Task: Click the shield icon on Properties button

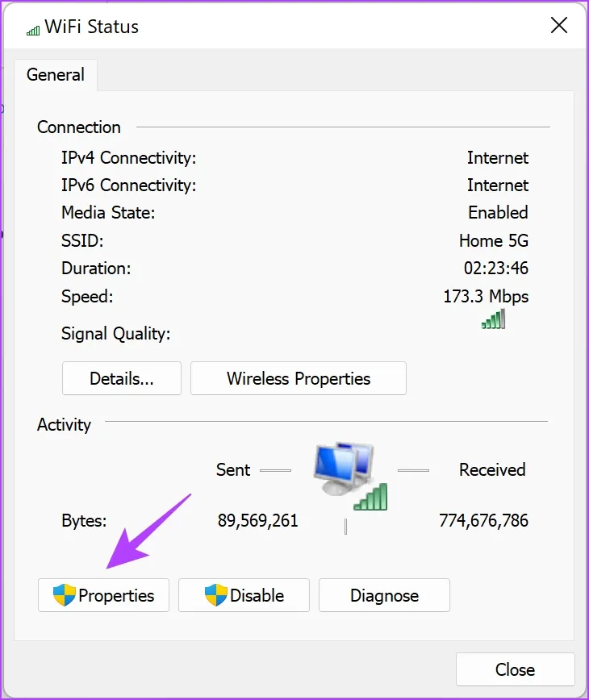Action: point(64,596)
